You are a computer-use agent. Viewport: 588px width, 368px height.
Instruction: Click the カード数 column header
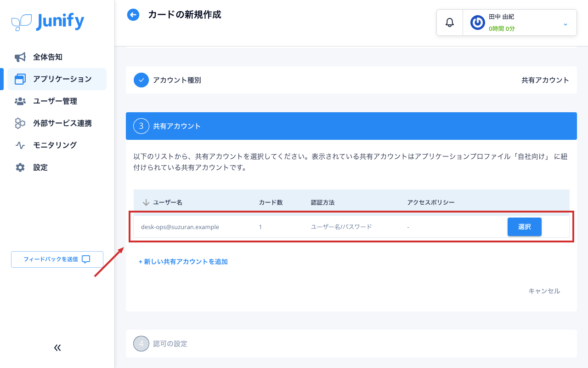(x=271, y=202)
